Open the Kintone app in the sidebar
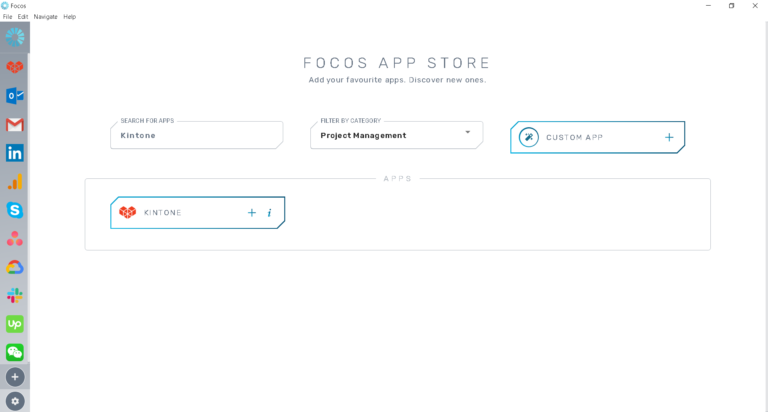 (x=15, y=67)
